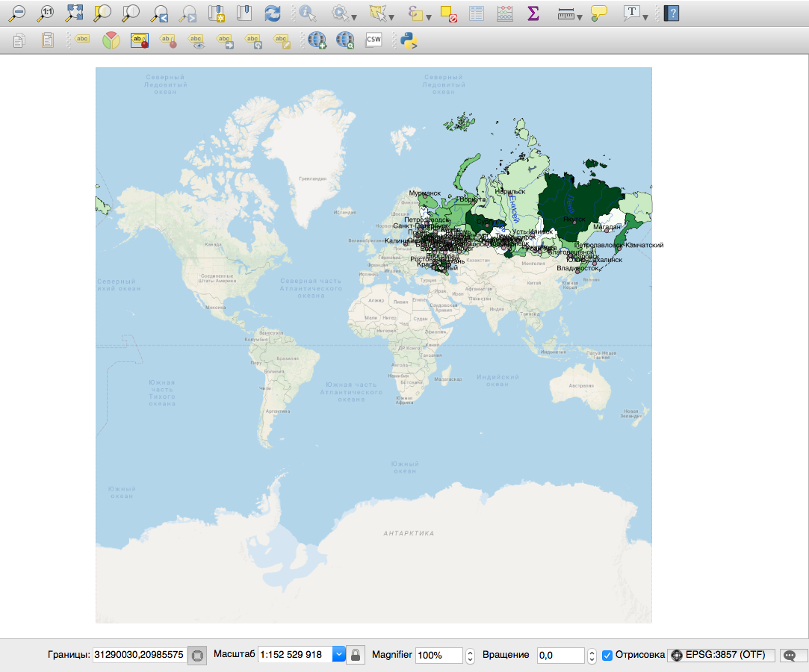This screenshot has width=809, height=672.
Task: Expand the Масштаб scale dropdown
Action: coord(338,655)
